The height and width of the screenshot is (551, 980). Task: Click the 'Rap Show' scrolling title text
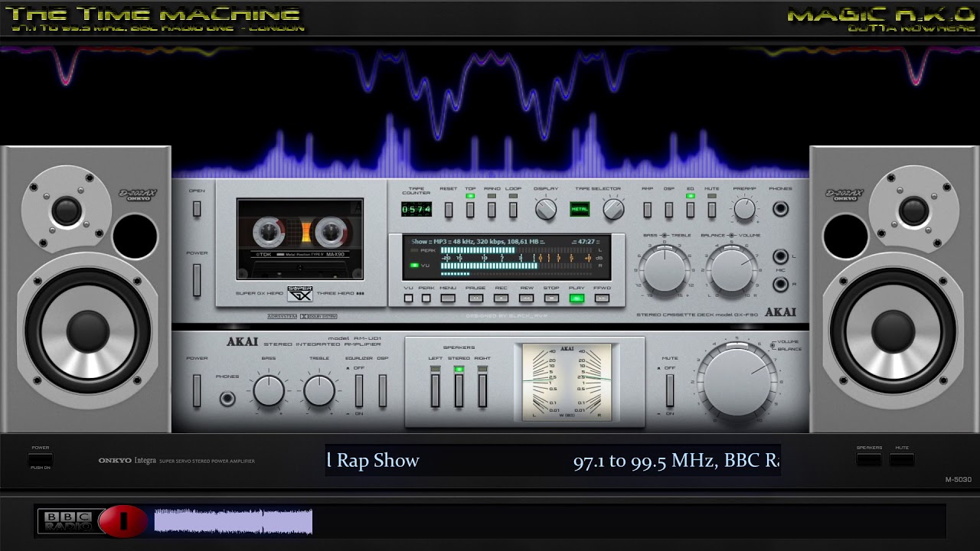point(378,461)
